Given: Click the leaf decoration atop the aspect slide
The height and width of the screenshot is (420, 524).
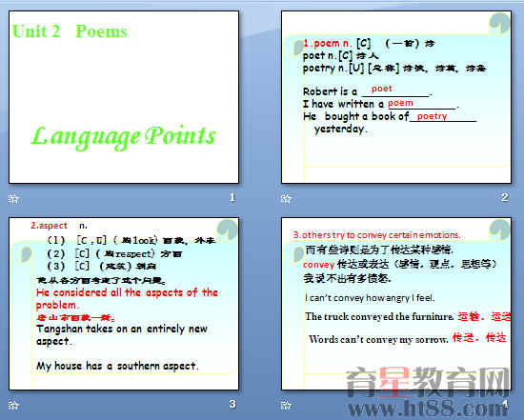Looking at the screenshot, I should (228, 230).
